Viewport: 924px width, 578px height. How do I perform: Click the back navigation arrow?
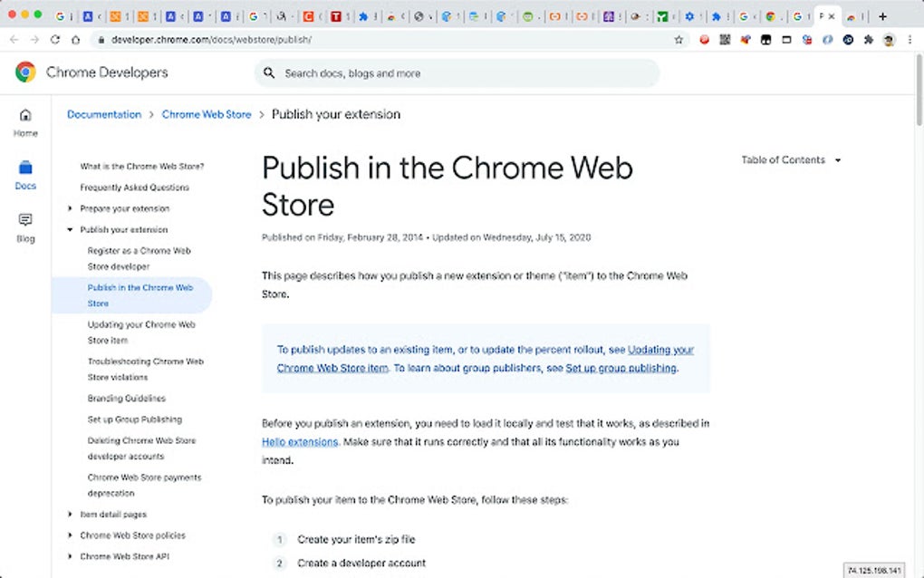(14, 39)
